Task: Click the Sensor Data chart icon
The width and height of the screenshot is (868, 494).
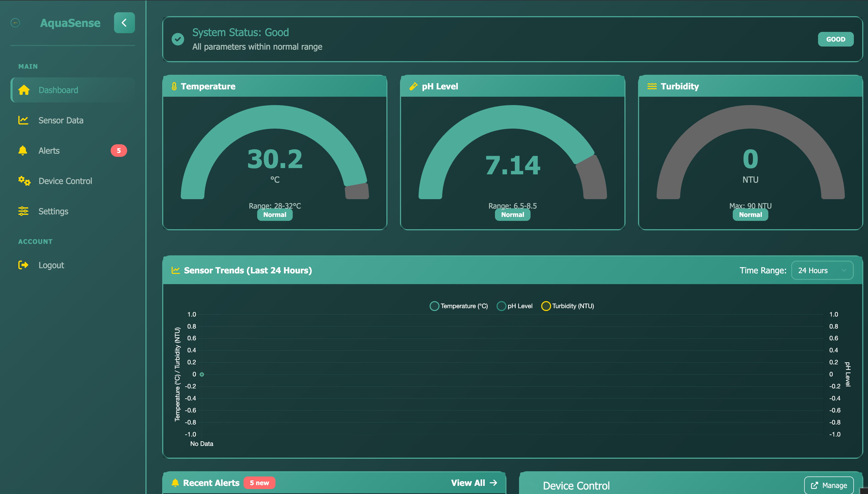Action: (23, 120)
